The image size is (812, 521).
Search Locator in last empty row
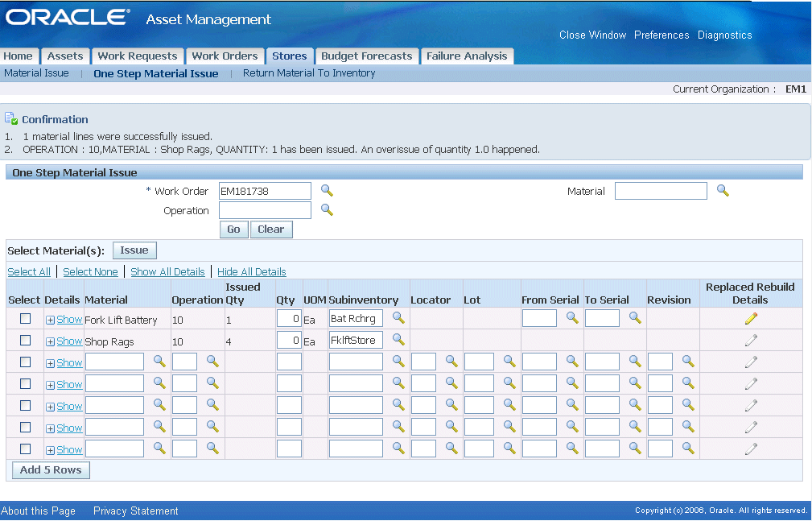click(x=451, y=448)
